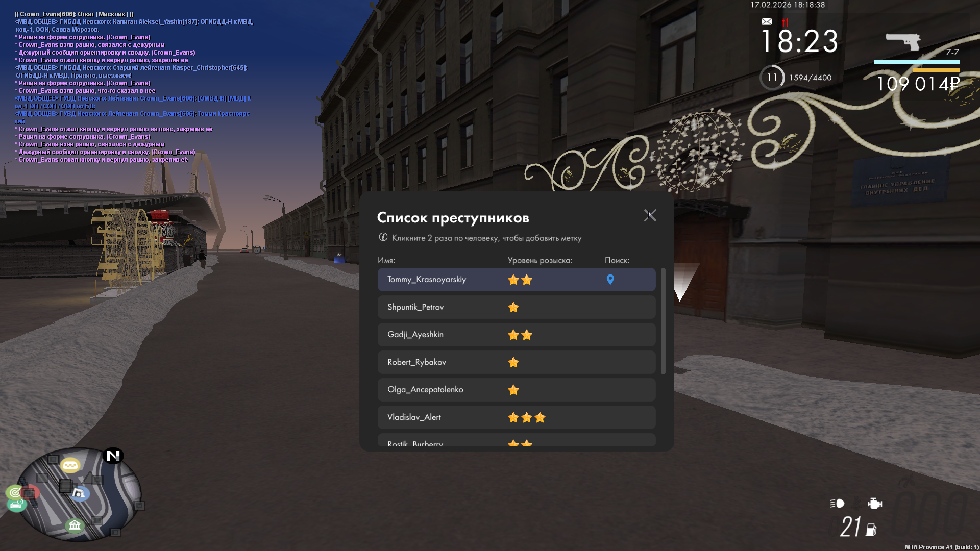Click Olga_Ancepatolenko in the wanted list
Screen dimensions: 980x551
[x=516, y=390]
